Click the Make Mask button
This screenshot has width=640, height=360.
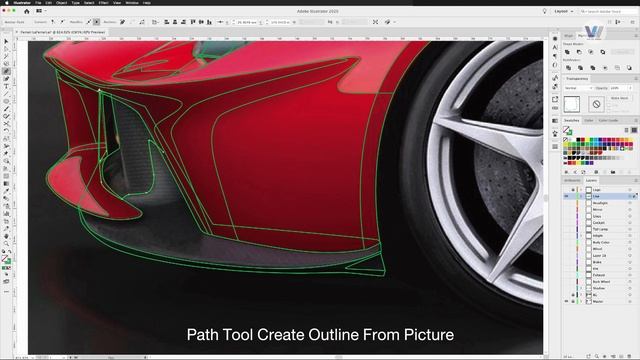619,98
